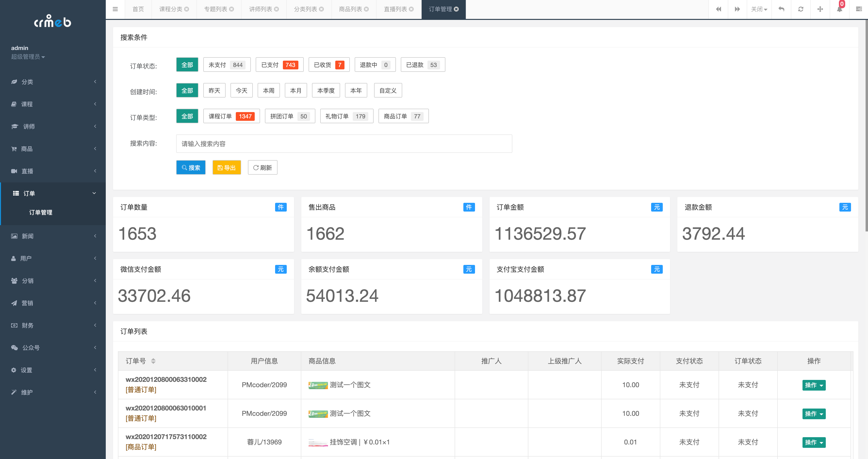Screen dimensions: 868x459
Task: Select 未支付 order status filter
Action: [226, 65]
